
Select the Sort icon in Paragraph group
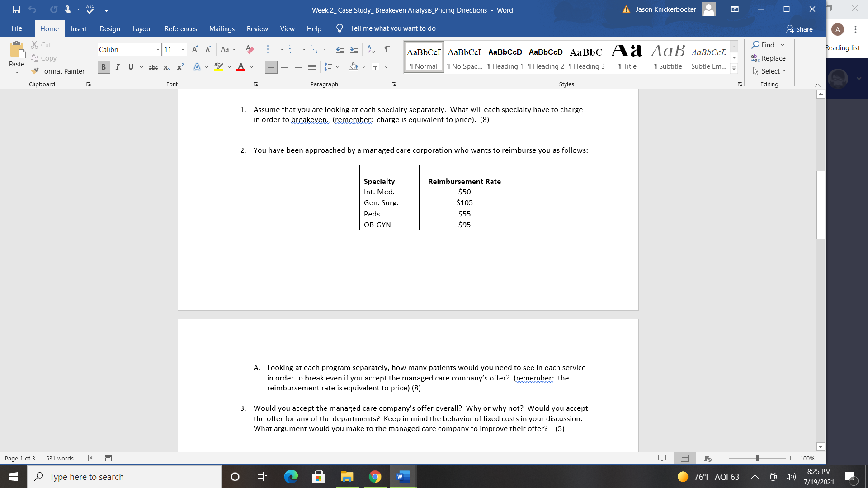(371, 50)
